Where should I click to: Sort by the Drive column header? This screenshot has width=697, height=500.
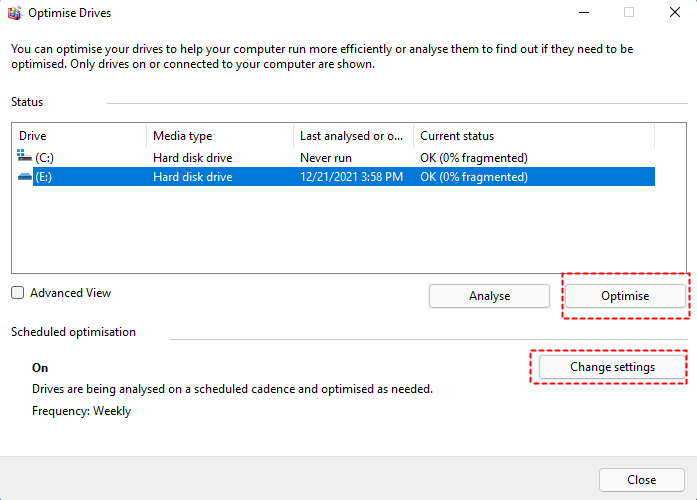click(78, 136)
